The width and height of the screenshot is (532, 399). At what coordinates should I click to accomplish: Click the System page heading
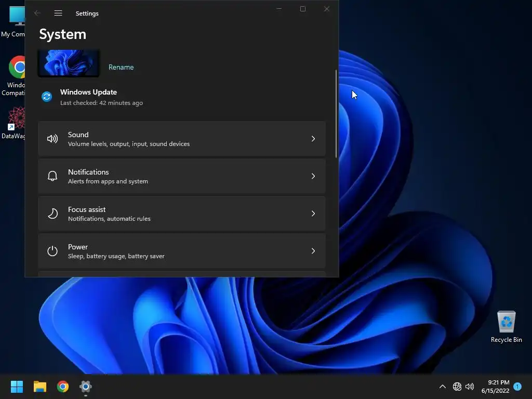pos(63,34)
